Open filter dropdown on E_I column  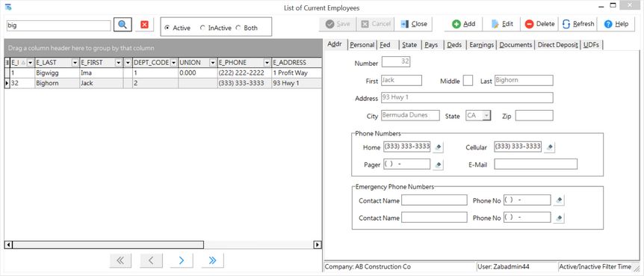[x=30, y=63]
